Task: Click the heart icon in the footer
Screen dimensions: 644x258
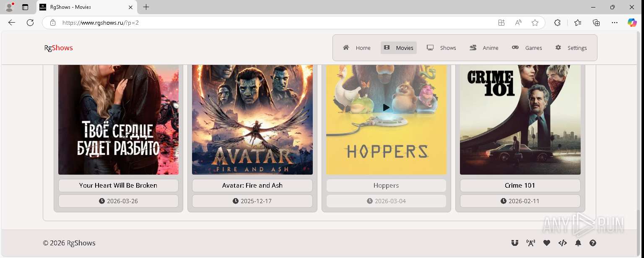Action: coord(547,243)
